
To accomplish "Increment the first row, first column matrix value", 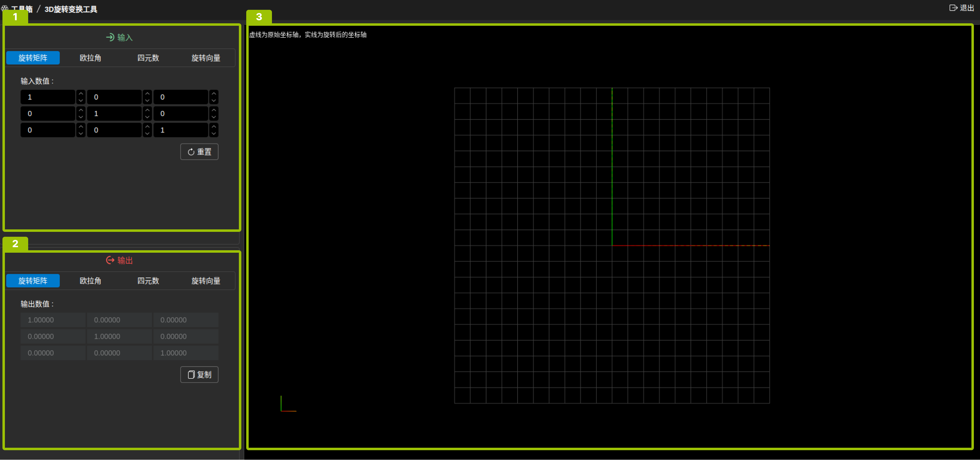I will point(81,94).
